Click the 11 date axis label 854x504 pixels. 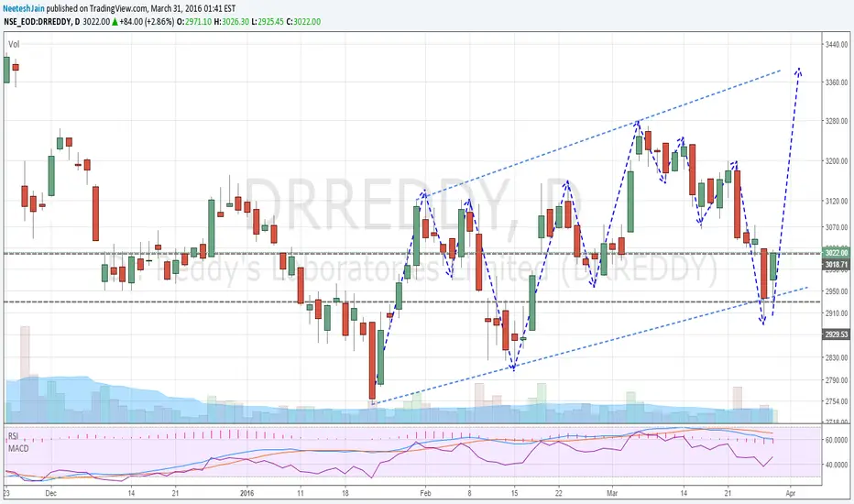coord(301,493)
